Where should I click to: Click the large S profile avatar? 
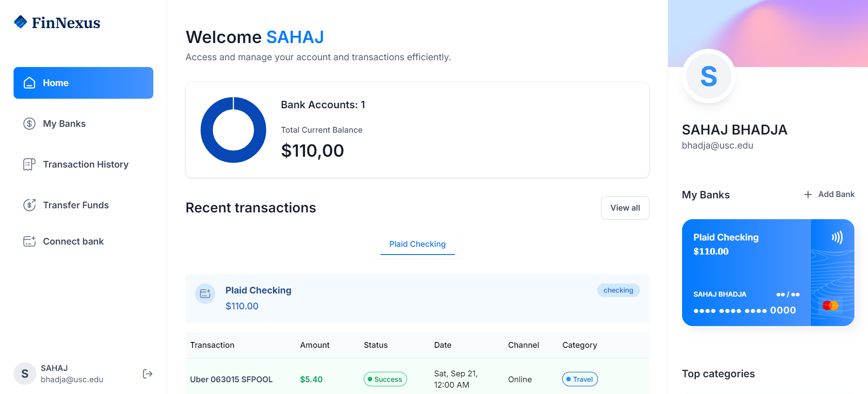point(708,76)
